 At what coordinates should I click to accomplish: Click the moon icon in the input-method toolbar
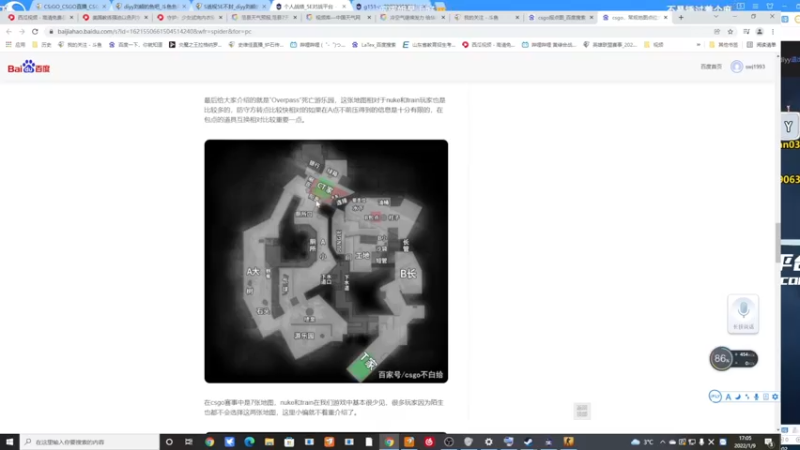point(738,396)
